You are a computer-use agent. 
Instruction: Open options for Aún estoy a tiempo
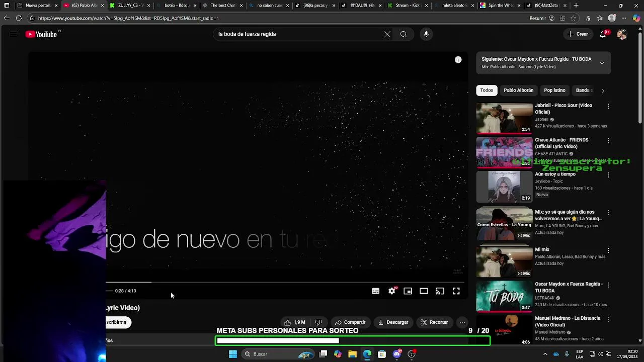click(x=608, y=175)
